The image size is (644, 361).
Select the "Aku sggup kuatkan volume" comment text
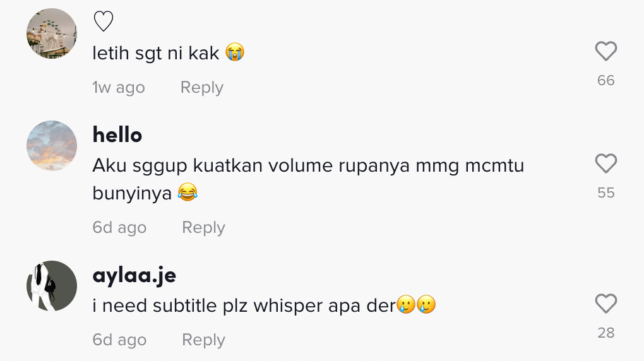[308, 179]
